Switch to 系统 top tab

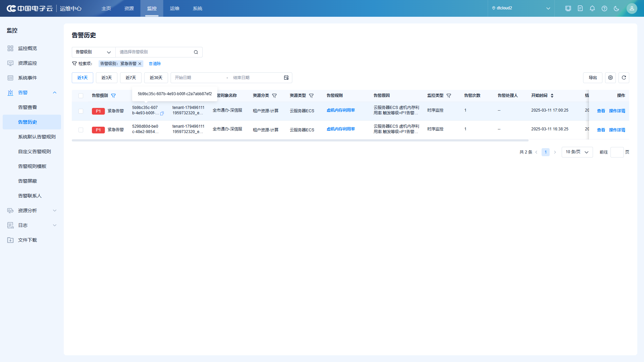tap(198, 8)
